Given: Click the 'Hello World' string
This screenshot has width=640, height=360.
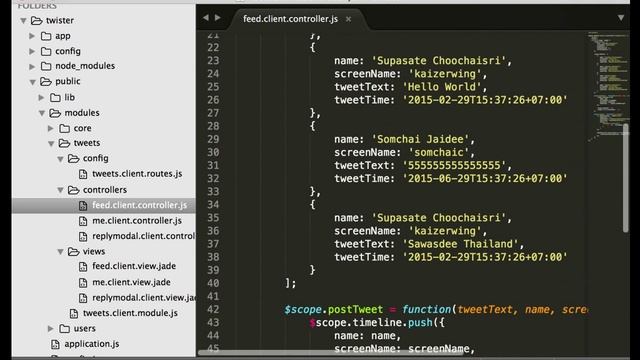Looking at the screenshot, I should coord(442,87).
